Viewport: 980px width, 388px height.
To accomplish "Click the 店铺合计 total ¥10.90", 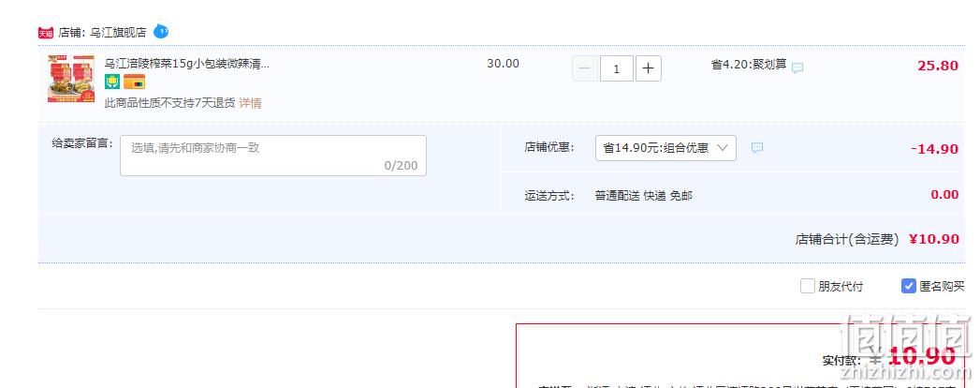I will tap(934, 239).
